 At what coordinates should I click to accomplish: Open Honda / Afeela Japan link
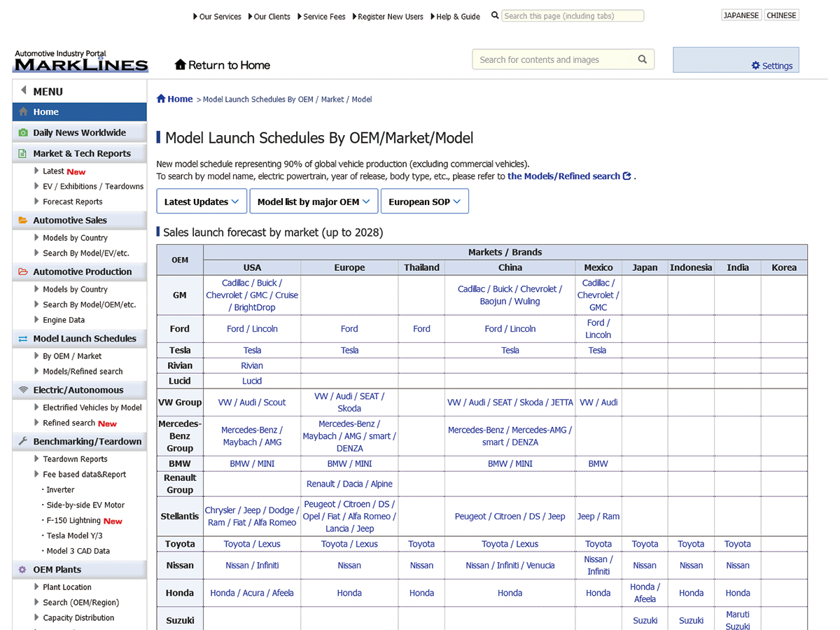pos(645,593)
